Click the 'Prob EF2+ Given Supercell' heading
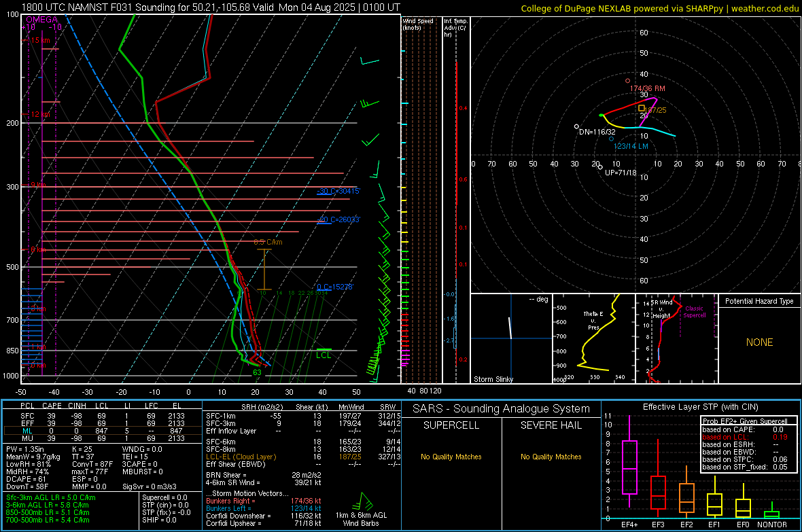 pos(745,421)
